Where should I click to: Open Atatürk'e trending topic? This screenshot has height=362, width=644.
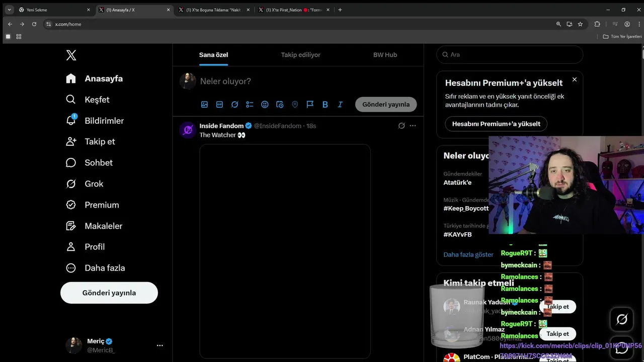pos(457,183)
